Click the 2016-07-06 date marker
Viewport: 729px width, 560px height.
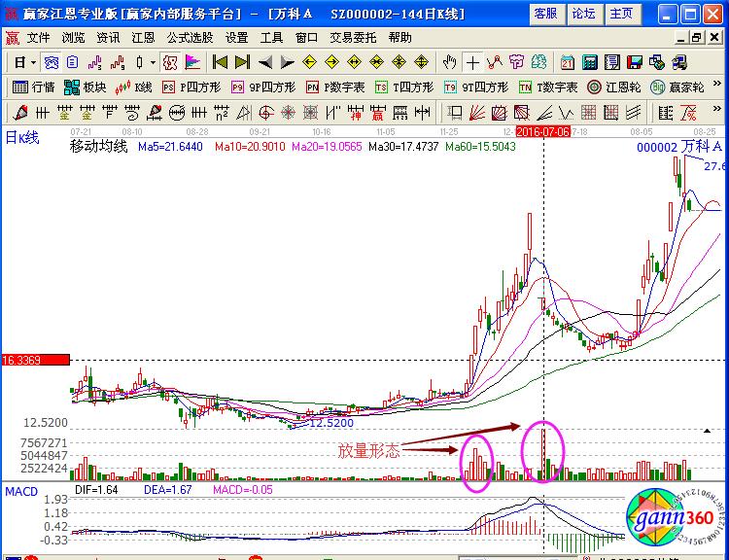pos(542,130)
